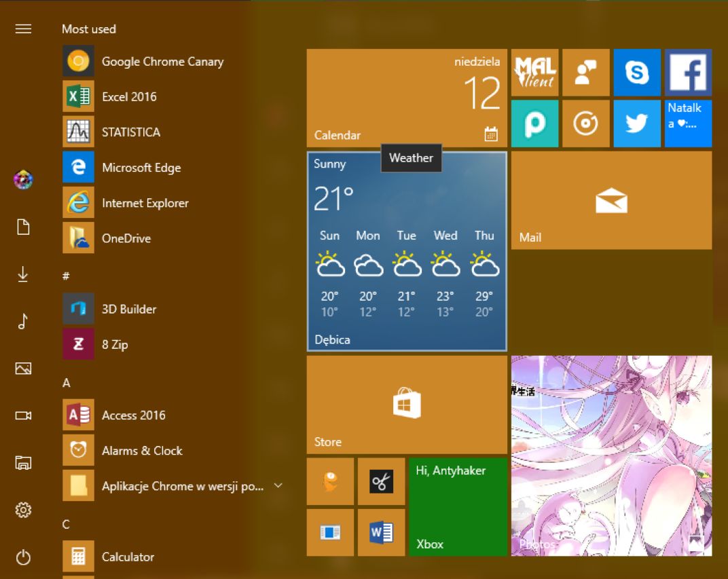The width and height of the screenshot is (728, 579).
Task: Click the Most used heading
Action: pyautogui.click(x=89, y=29)
